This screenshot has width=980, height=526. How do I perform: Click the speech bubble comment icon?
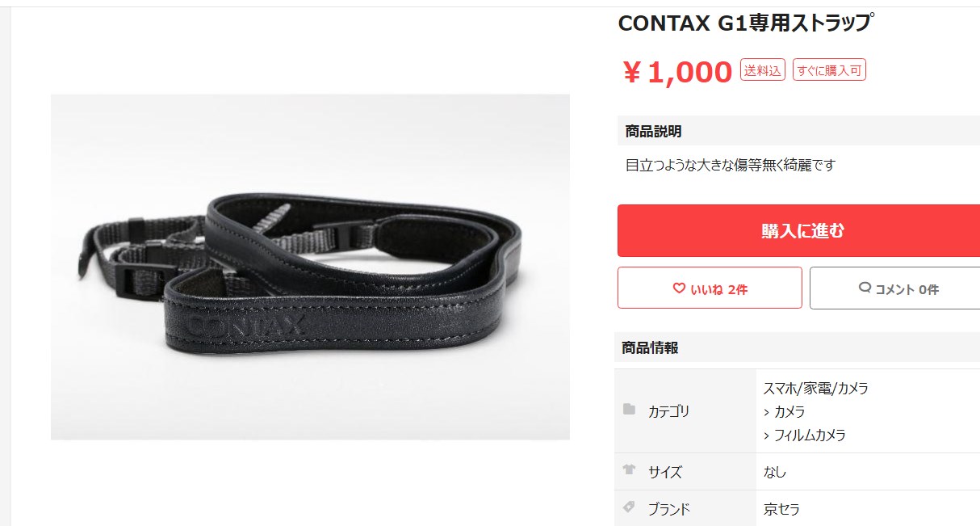pyautogui.click(x=865, y=288)
